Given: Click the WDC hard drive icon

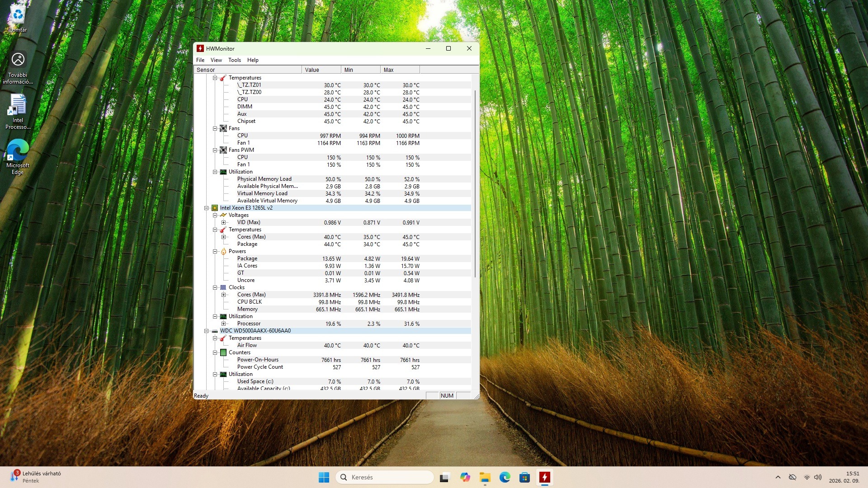Looking at the screenshot, I should click(215, 331).
